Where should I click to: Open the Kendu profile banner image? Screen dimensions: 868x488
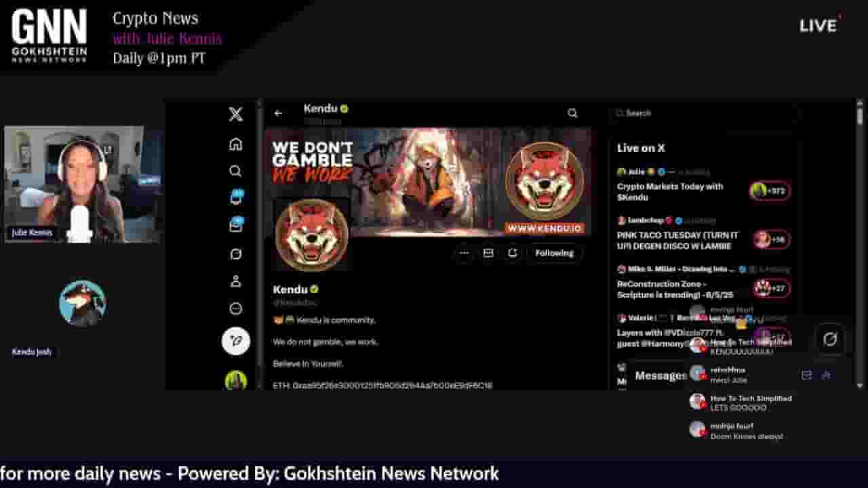pyautogui.click(x=428, y=182)
